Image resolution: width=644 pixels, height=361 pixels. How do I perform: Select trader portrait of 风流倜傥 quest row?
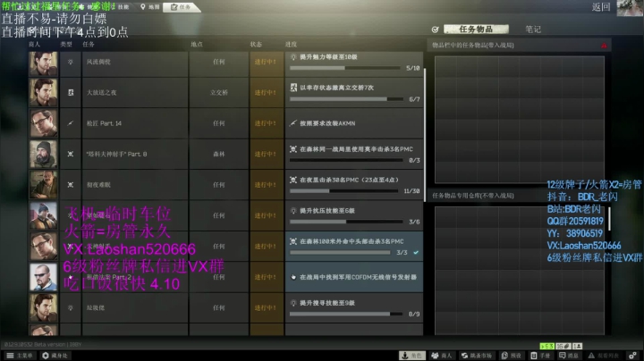(x=43, y=63)
